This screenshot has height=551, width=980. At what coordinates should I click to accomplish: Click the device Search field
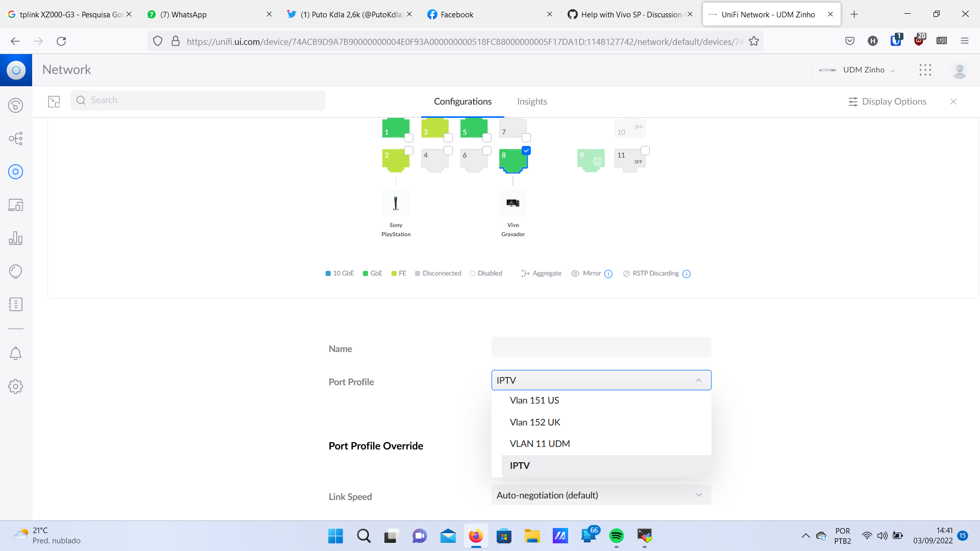point(198,101)
